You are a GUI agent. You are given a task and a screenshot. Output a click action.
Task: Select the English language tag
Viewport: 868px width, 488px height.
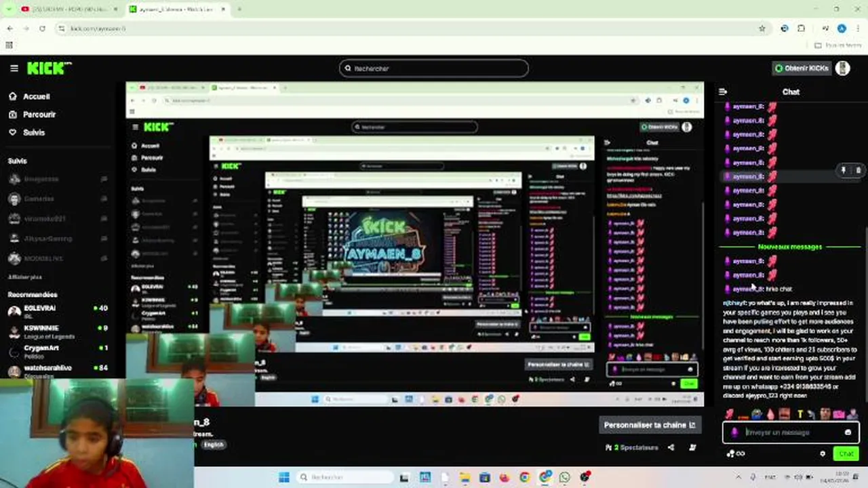pos(214,445)
